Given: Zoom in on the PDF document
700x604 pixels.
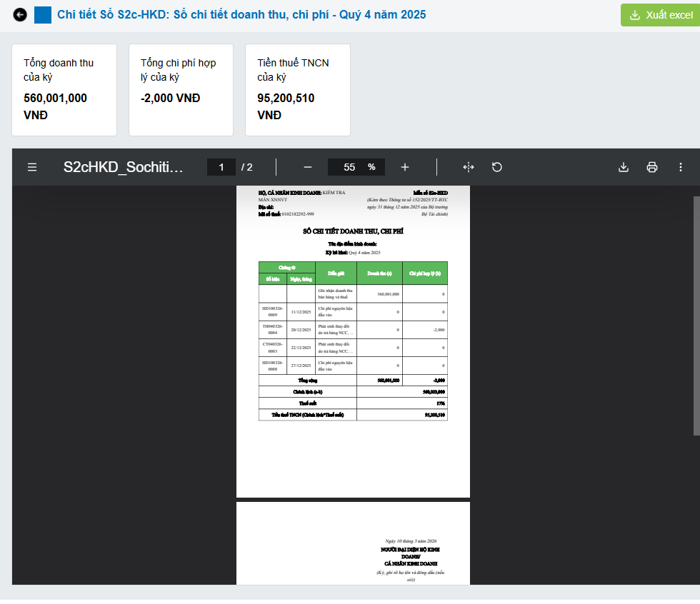Looking at the screenshot, I should [x=405, y=167].
